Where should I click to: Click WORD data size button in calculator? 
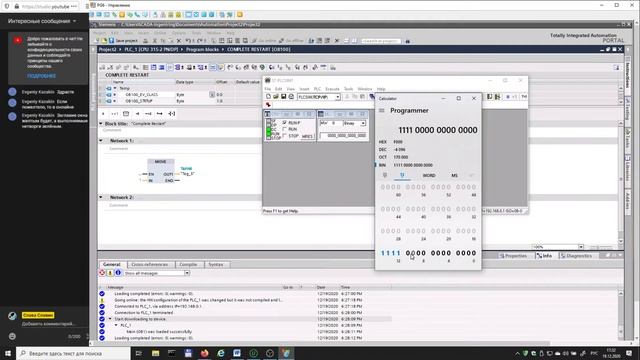pos(429,176)
